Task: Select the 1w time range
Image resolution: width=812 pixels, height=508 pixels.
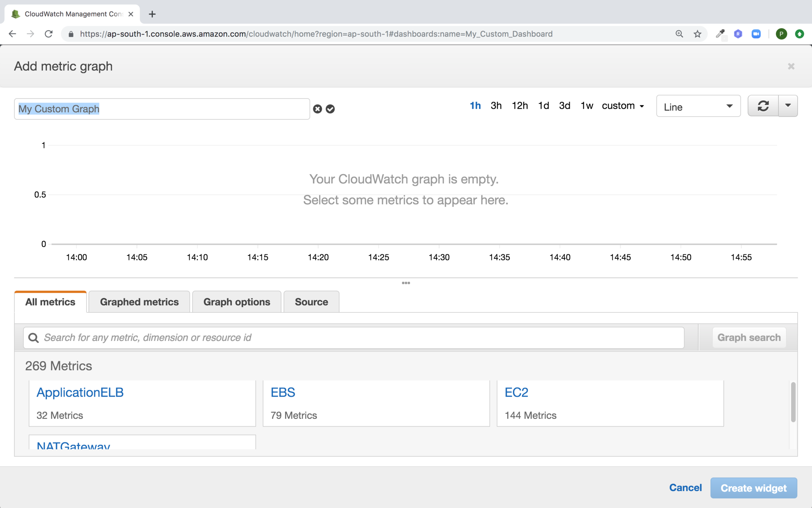Action: [586, 106]
